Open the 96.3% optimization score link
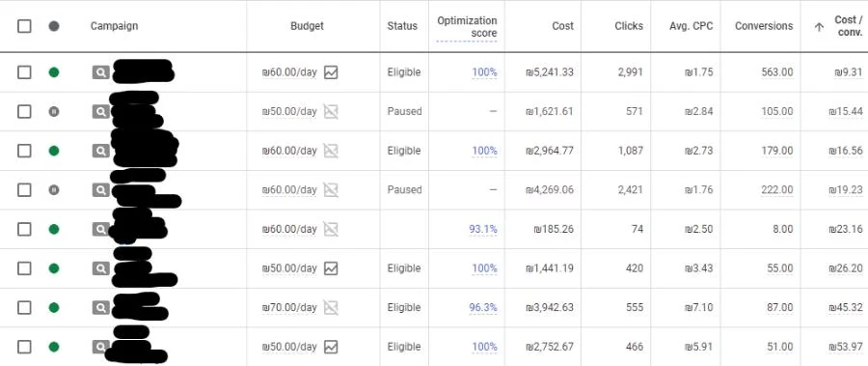This screenshot has height=366, width=868. [x=483, y=308]
